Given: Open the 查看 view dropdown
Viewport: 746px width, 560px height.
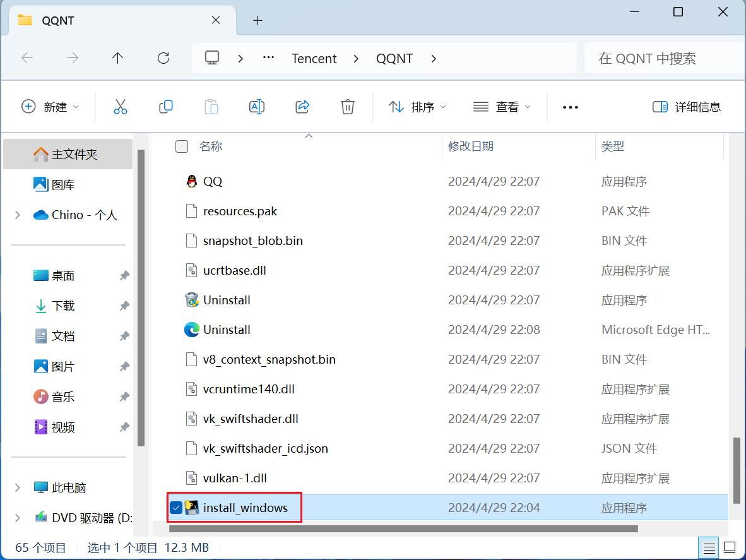Looking at the screenshot, I should coord(502,107).
